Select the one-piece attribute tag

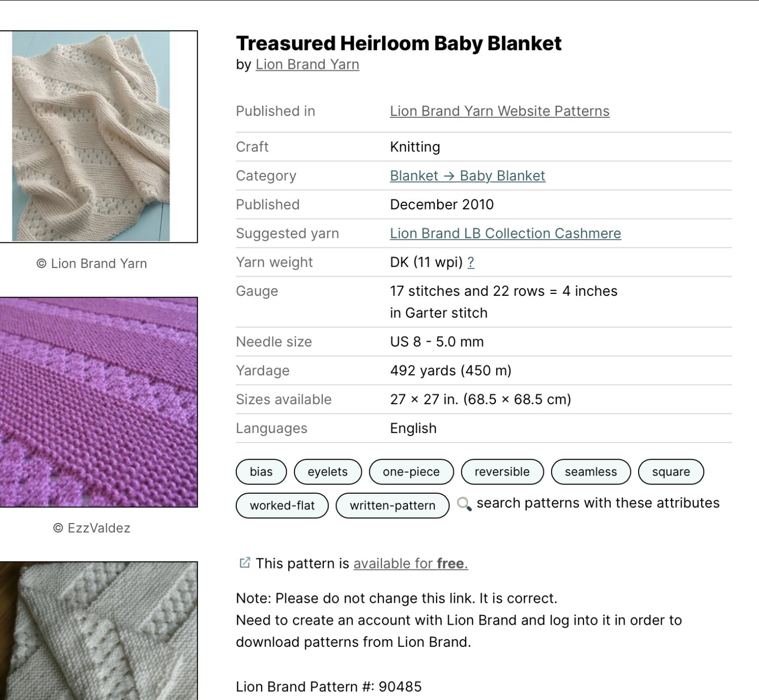(411, 472)
